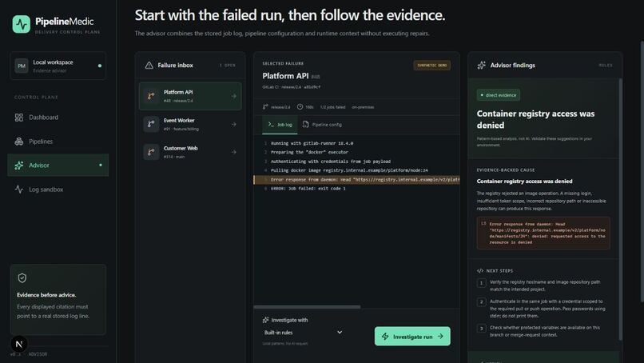Select the Event Worker failure item

pyautogui.click(x=190, y=124)
